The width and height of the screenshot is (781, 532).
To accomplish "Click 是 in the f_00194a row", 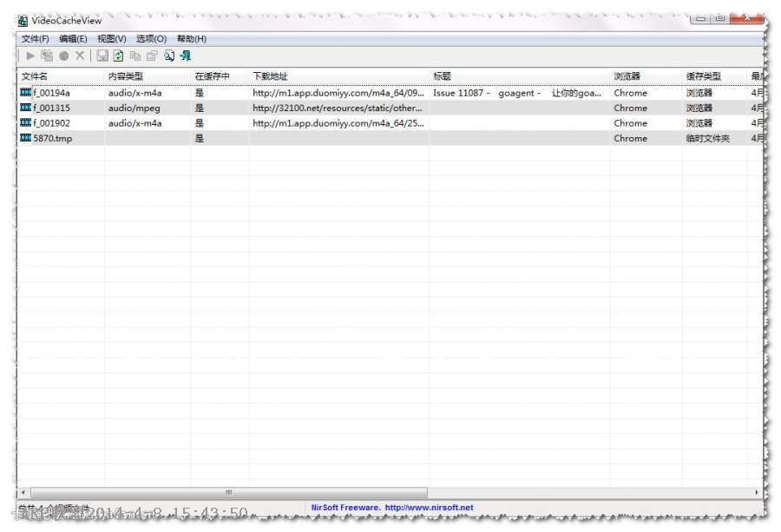I will coord(200,93).
